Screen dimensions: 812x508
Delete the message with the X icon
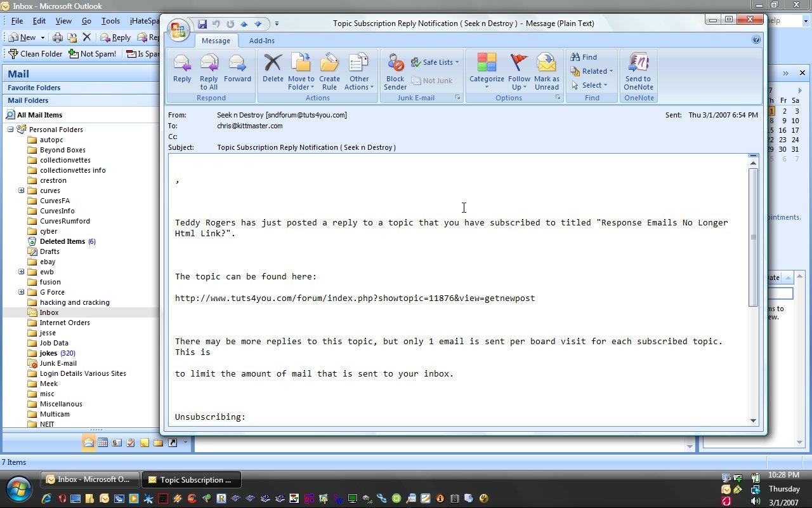pyautogui.click(x=273, y=69)
